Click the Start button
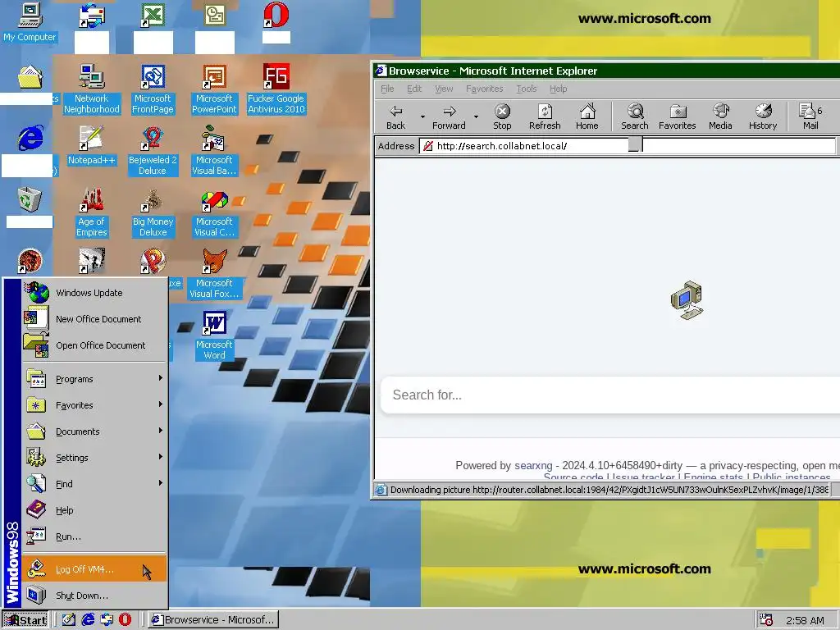This screenshot has width=840, height=630. coord(25,620)
